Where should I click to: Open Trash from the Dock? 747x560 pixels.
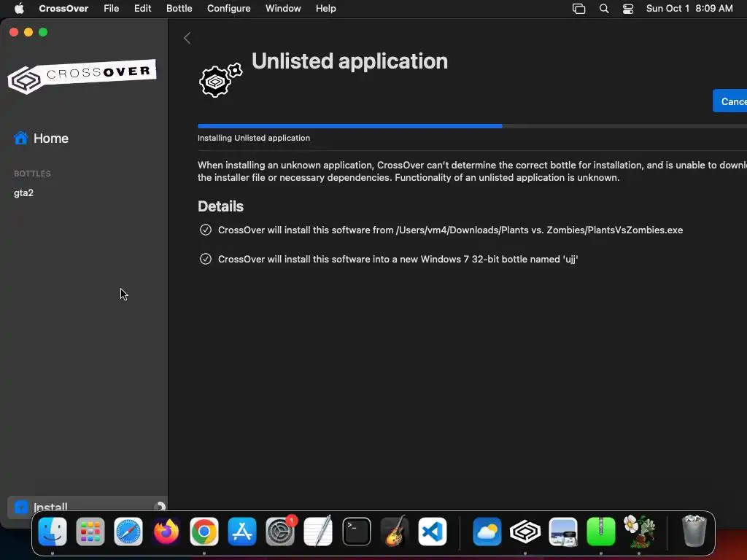coord(694,531)
